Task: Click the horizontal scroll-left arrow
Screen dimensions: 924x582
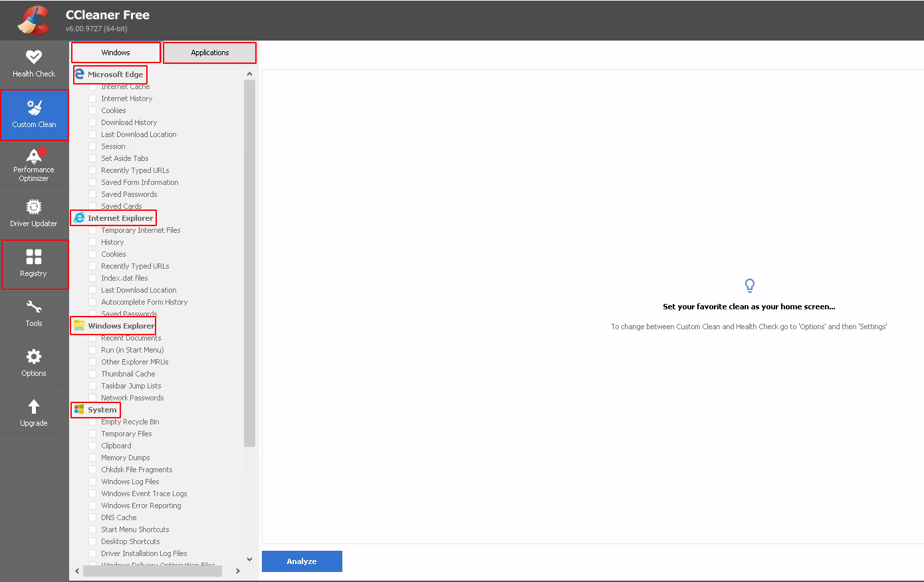Action: coord(77,571)
